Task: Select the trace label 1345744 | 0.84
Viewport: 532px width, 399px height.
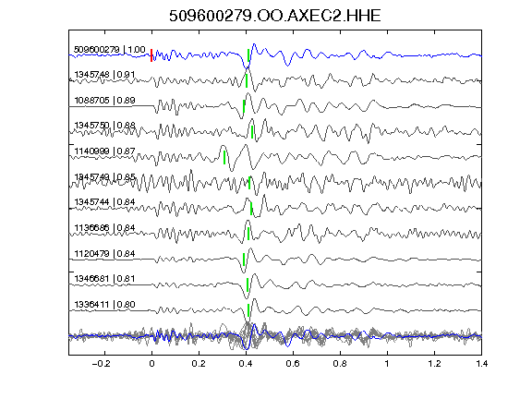Action: point(104,202)
